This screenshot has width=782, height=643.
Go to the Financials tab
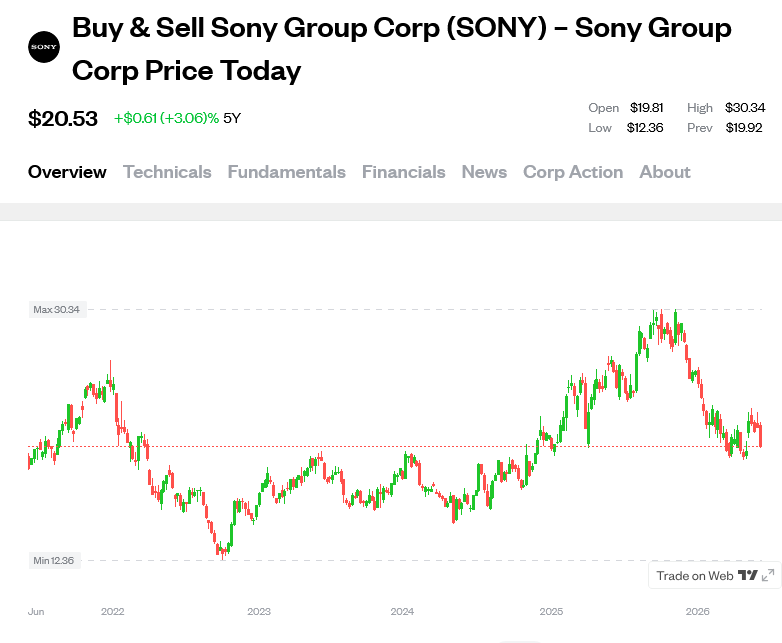[x=403, y=172]
